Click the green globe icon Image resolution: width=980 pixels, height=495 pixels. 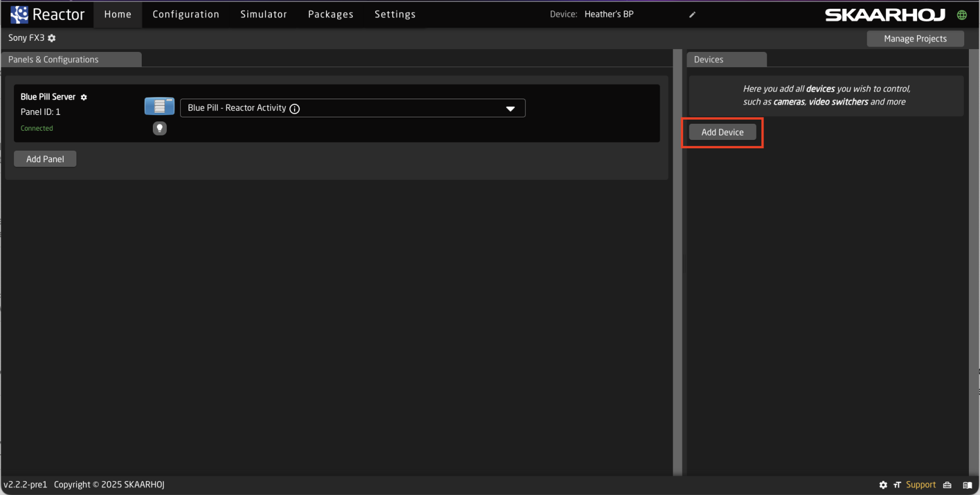(962, 15)
